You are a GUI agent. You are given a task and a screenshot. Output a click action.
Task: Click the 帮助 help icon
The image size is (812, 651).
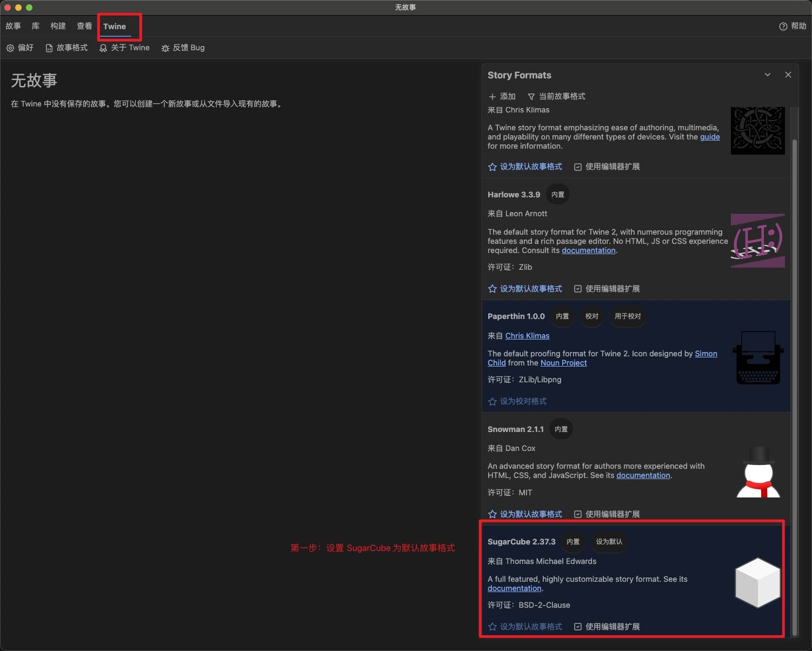coord(783,26)
